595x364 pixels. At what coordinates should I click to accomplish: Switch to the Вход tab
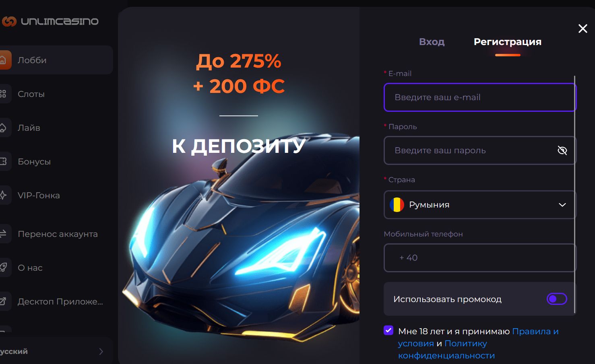pos(432,41)
